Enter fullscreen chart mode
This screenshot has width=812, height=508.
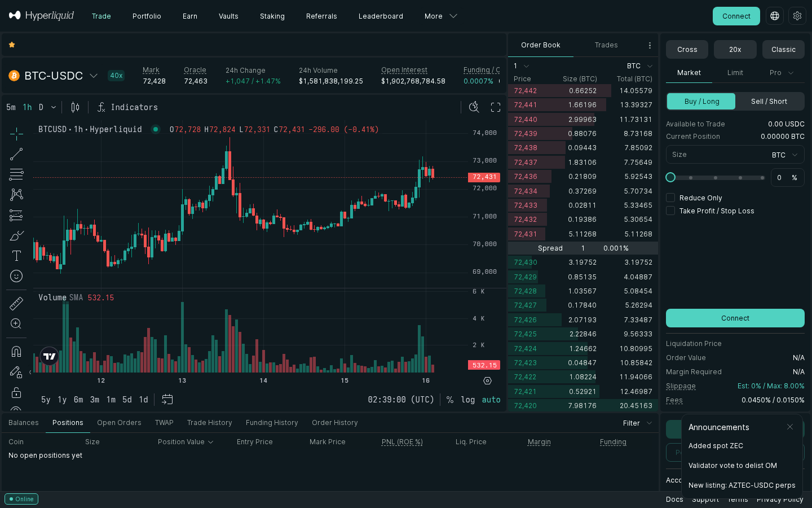pyautogui.click(x=495, y=107)
